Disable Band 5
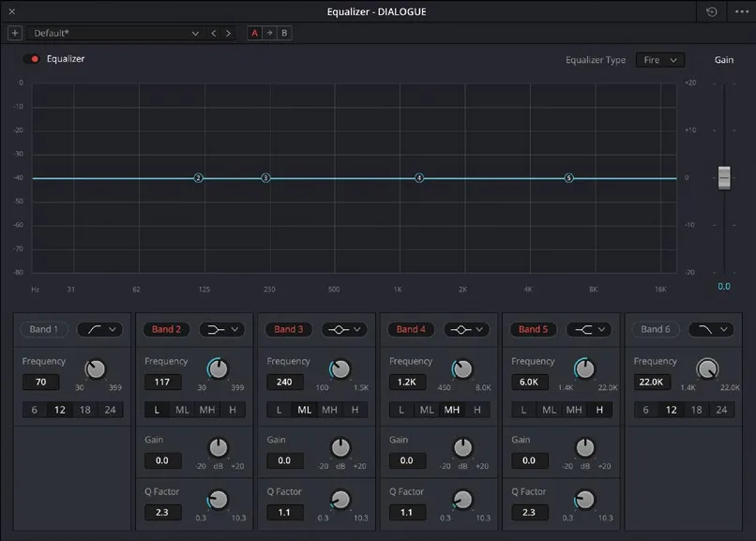Screen dimensions: 756x541 (533, 329)
